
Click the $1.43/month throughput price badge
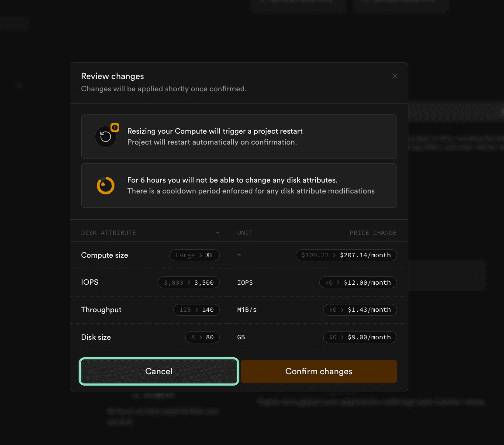[360, 310]
